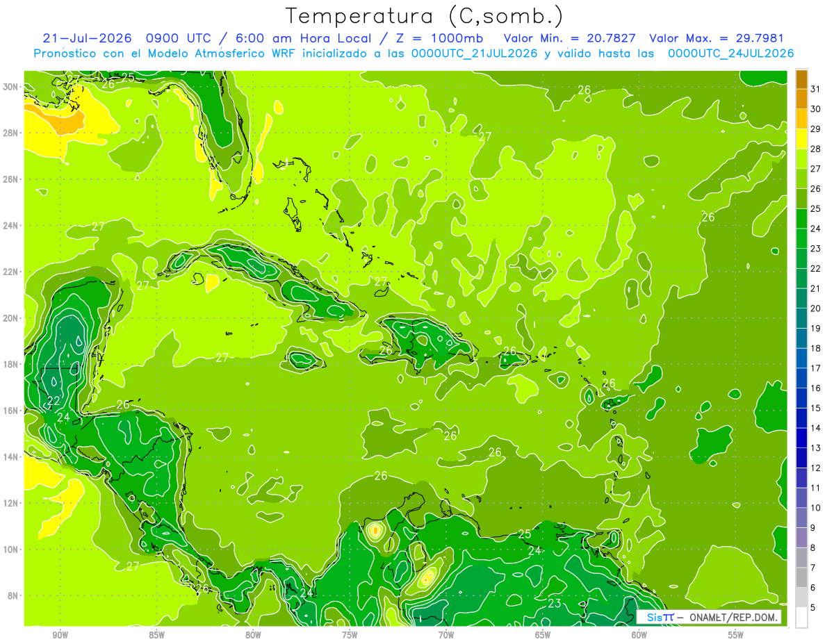Click the "24N" latitude axis label
This screenshot has height=644, width=834.
click(x=10, y=226)
